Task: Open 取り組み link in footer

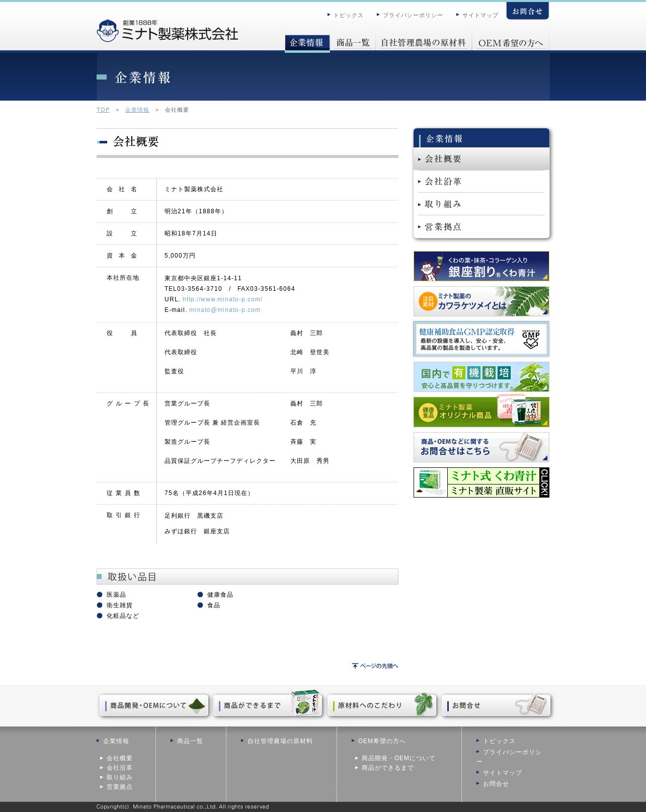Action: 119,777
